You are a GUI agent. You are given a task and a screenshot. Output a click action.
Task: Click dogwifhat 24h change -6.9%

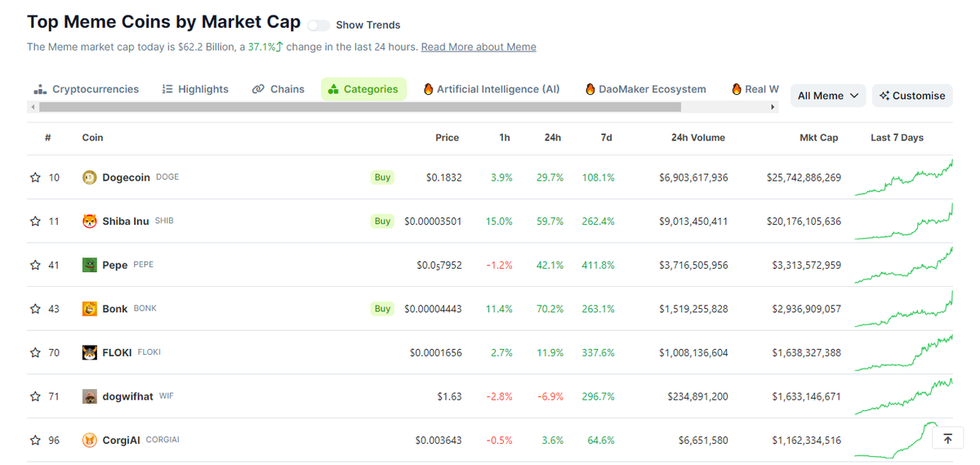tap(550, 396)
